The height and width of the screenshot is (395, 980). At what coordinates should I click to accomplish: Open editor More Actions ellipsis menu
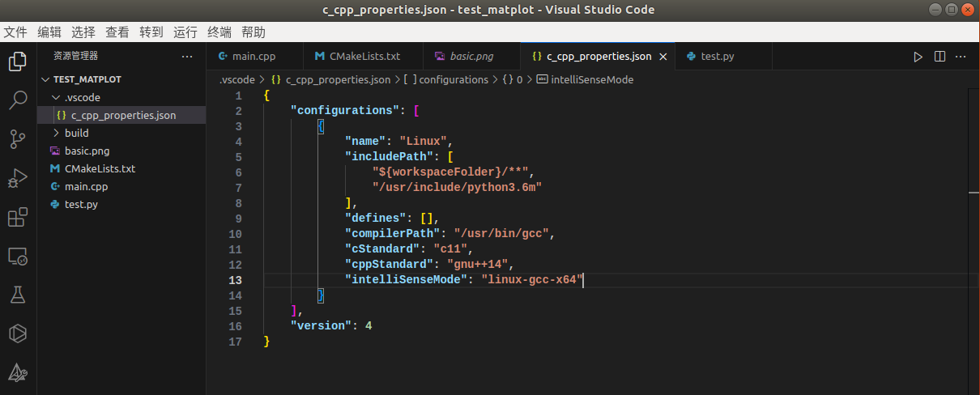(x=961, y=57)
